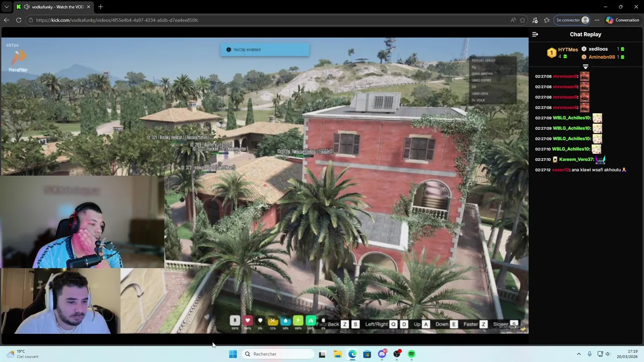Open the network tray icon
The image size is (644, 362).
tap(600, 354)
